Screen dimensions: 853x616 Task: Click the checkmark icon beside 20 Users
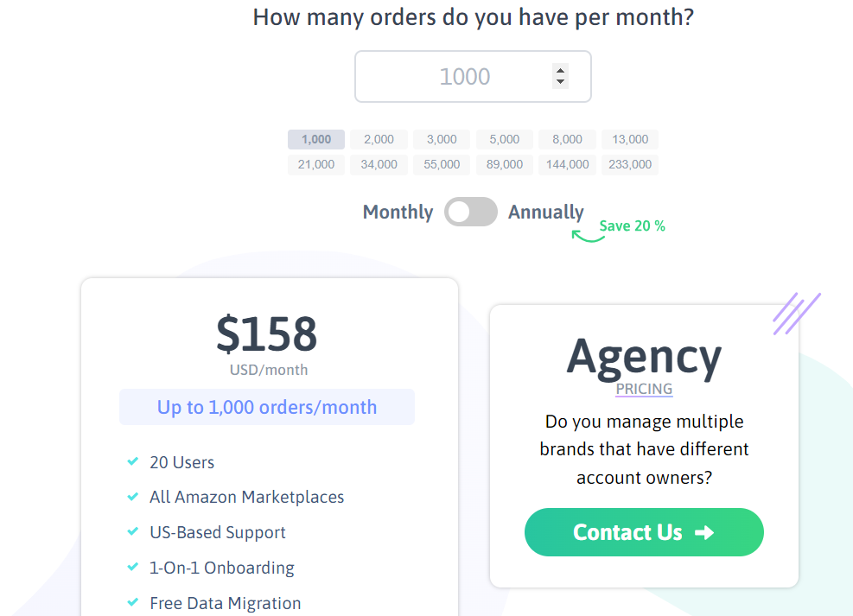[x=132, y=462]
